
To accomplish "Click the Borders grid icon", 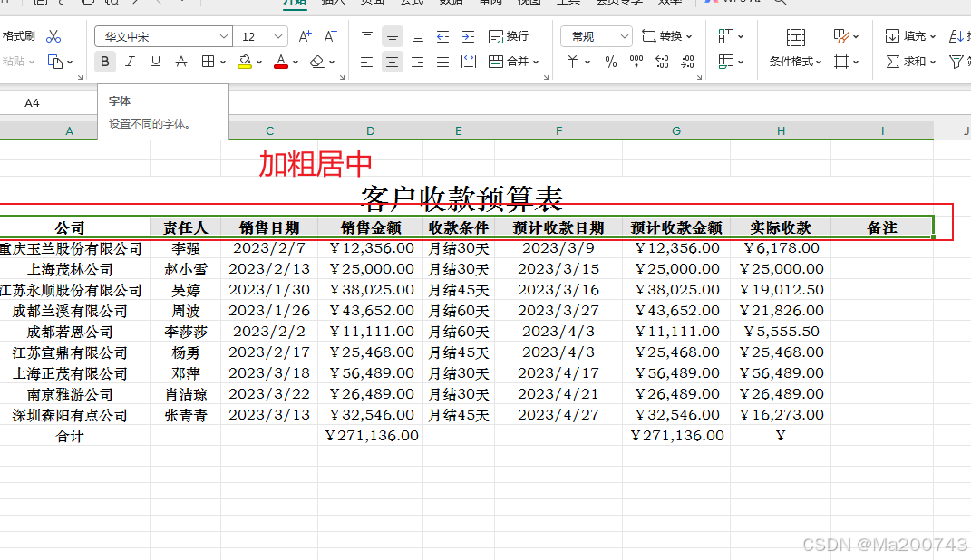I will [x=209, y=62].
